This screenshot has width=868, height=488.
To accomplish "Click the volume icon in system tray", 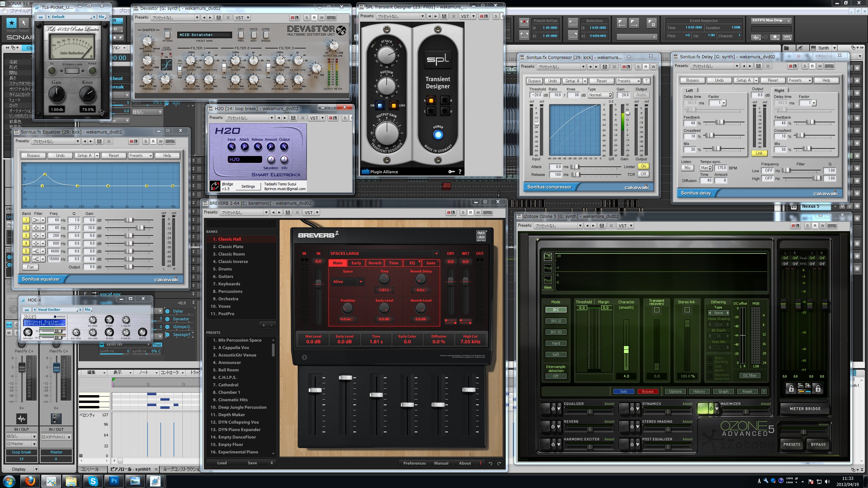I will point(827,482).
